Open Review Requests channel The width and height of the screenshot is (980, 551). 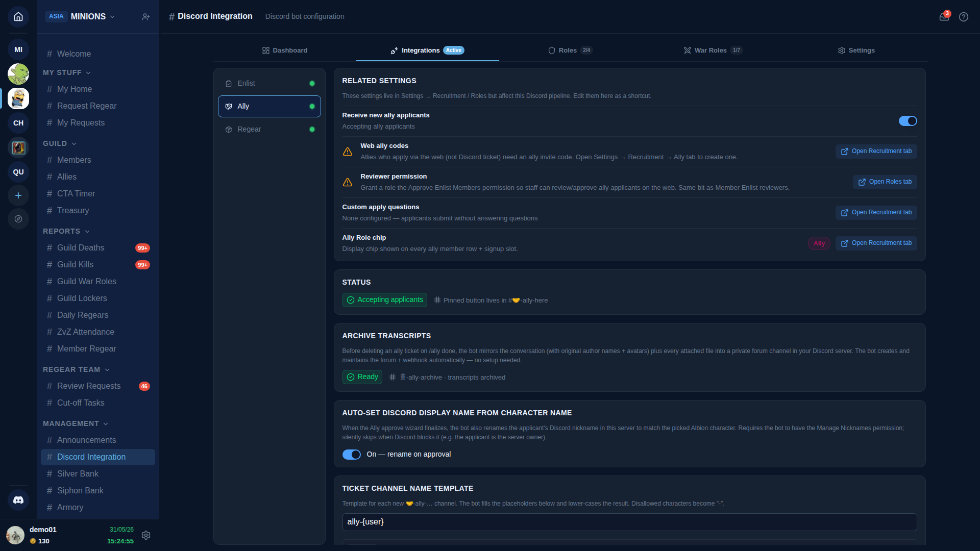tap(98, 386)
